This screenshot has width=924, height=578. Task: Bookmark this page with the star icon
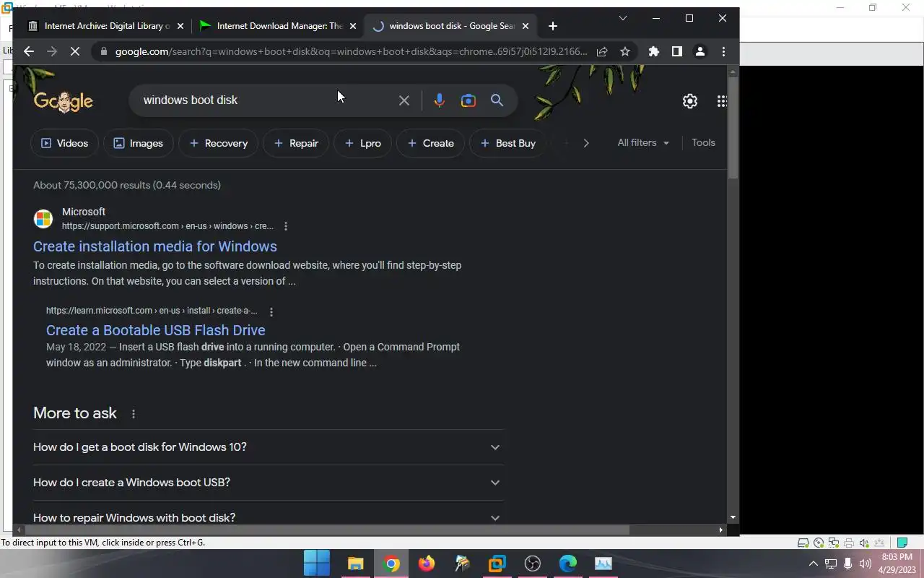click(x=625, y=51)
